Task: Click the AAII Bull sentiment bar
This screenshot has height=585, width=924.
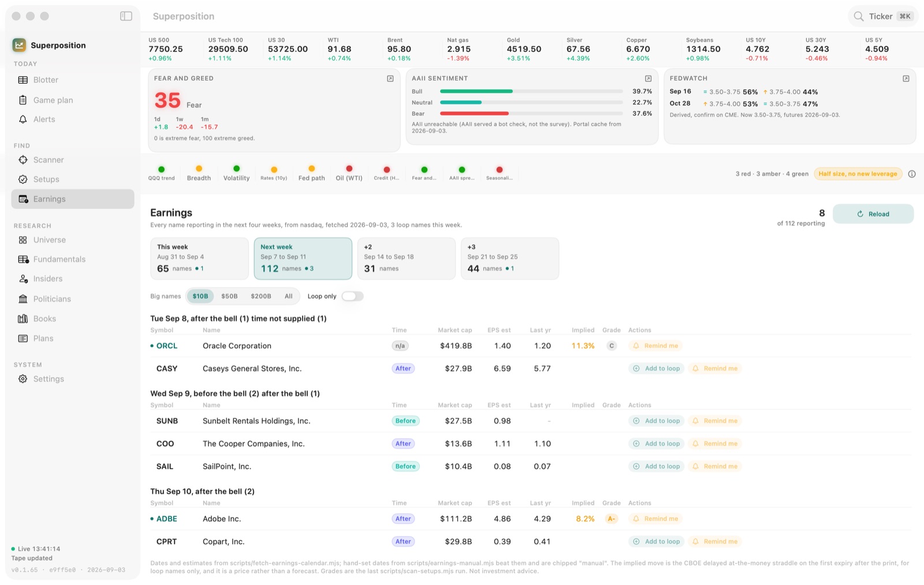Action: coord(531,91)
